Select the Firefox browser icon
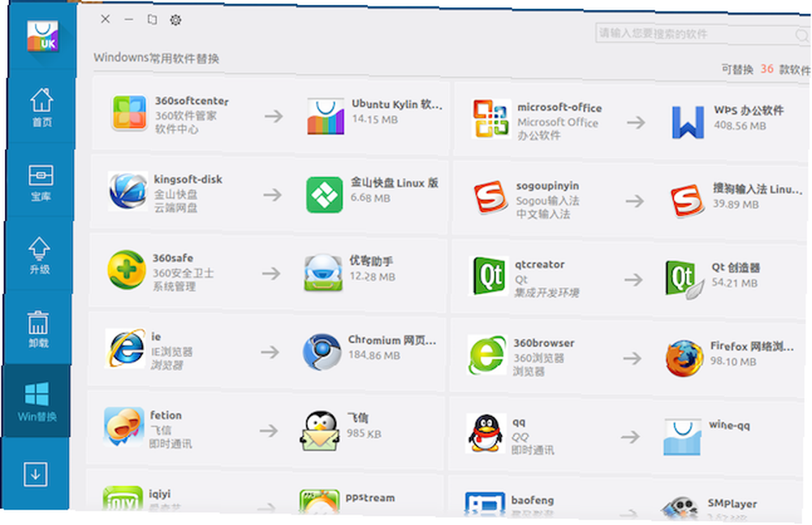Viewport: 812px width, 525px height. tap(684, 358)
